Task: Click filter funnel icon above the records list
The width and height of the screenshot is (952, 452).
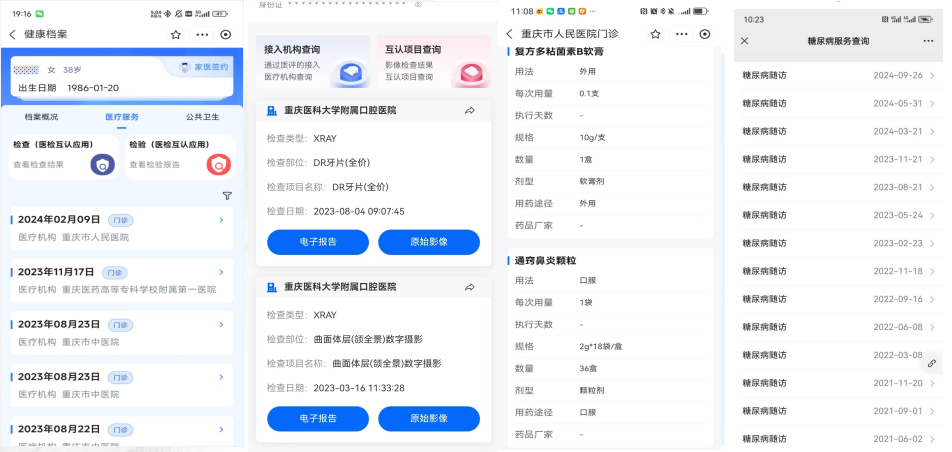Action: (227, 196)
